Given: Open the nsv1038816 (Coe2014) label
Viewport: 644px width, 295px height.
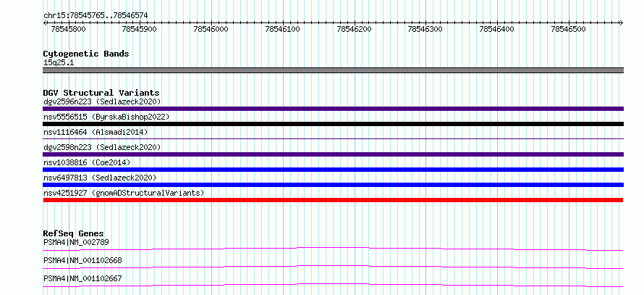Looking at the screenshot, I should click(x=87, y=162).
